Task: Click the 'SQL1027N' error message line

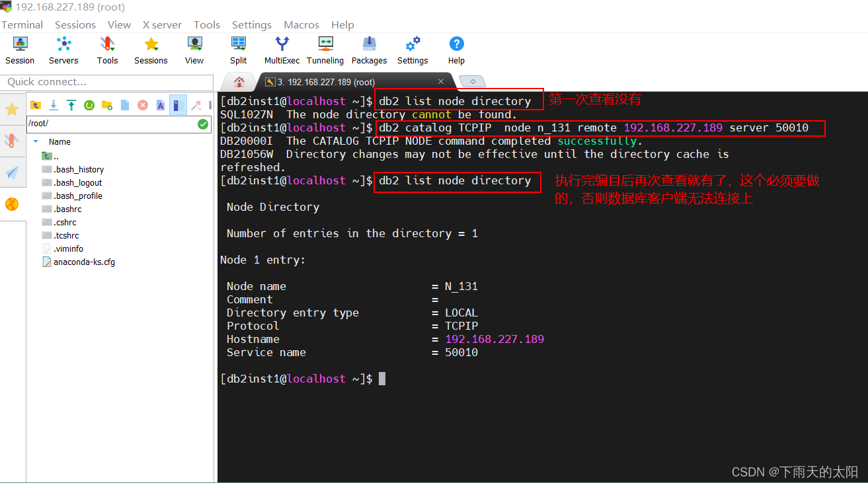Action: tap(368, 114)
